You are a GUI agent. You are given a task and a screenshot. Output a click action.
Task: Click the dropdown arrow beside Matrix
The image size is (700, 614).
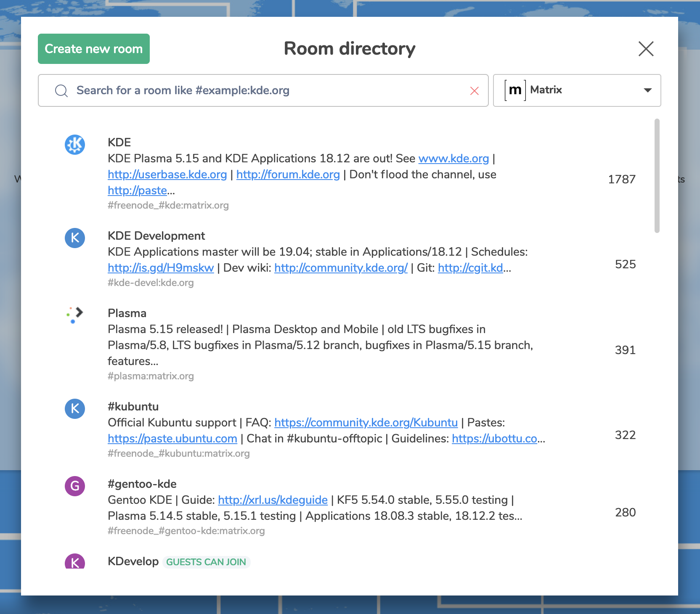point(647,90)
